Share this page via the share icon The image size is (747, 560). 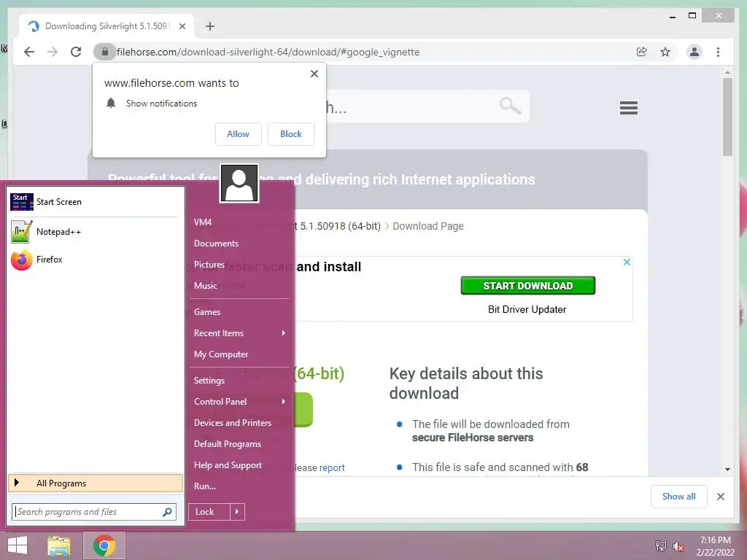click(x=642, y=52)
